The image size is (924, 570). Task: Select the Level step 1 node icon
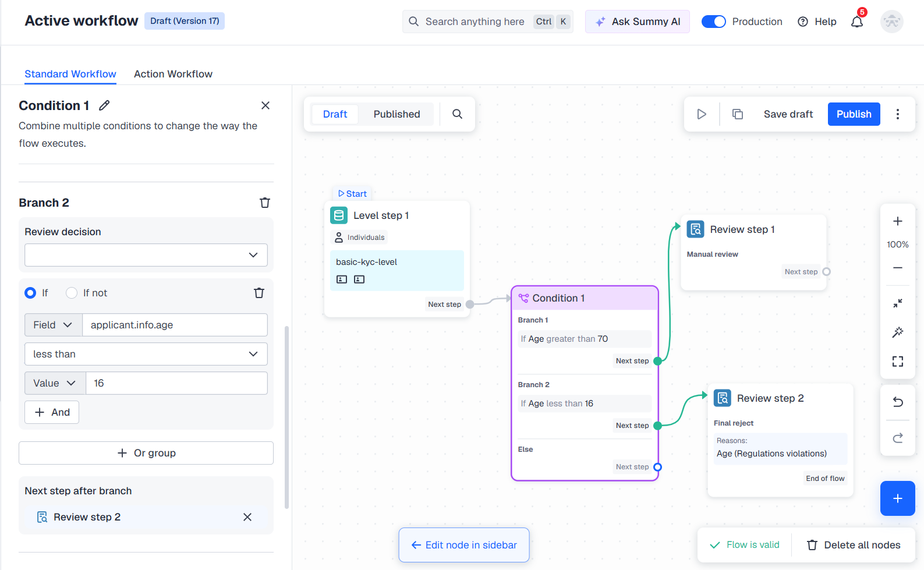coord(339,215)
